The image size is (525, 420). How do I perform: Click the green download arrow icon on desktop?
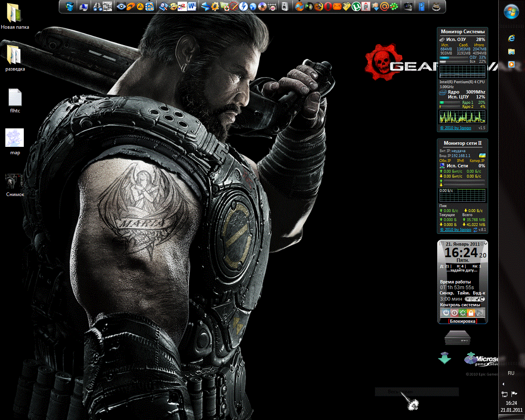(x=445, y=358)
